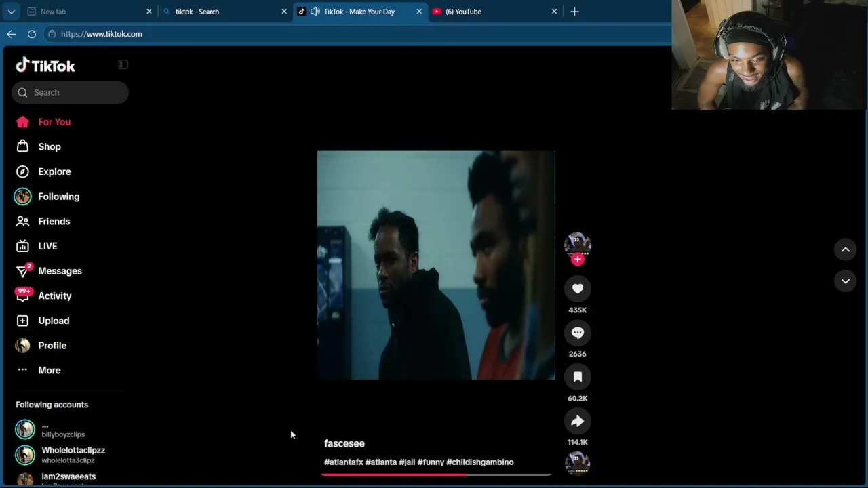Image resolution: width=868 pixels, height=488 pixels.
Task: Open Activity notifications
Action: point(55,296)
